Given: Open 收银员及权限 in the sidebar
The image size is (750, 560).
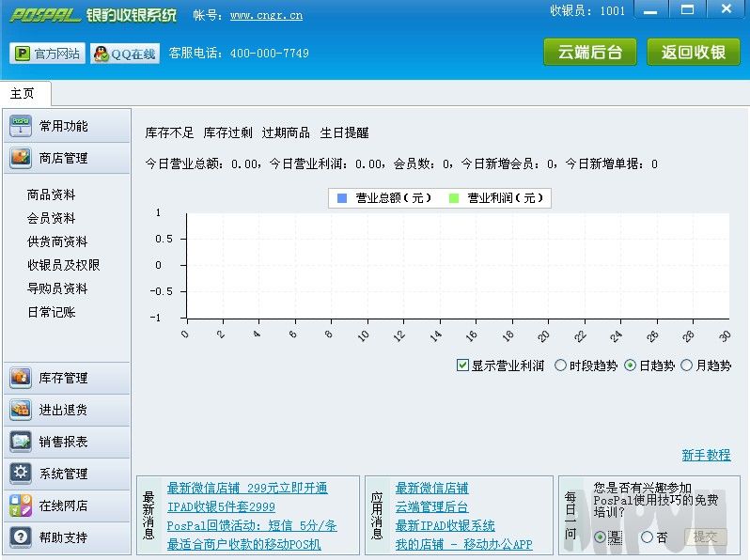Looking at the screenshot, I should tap(63, 265).
